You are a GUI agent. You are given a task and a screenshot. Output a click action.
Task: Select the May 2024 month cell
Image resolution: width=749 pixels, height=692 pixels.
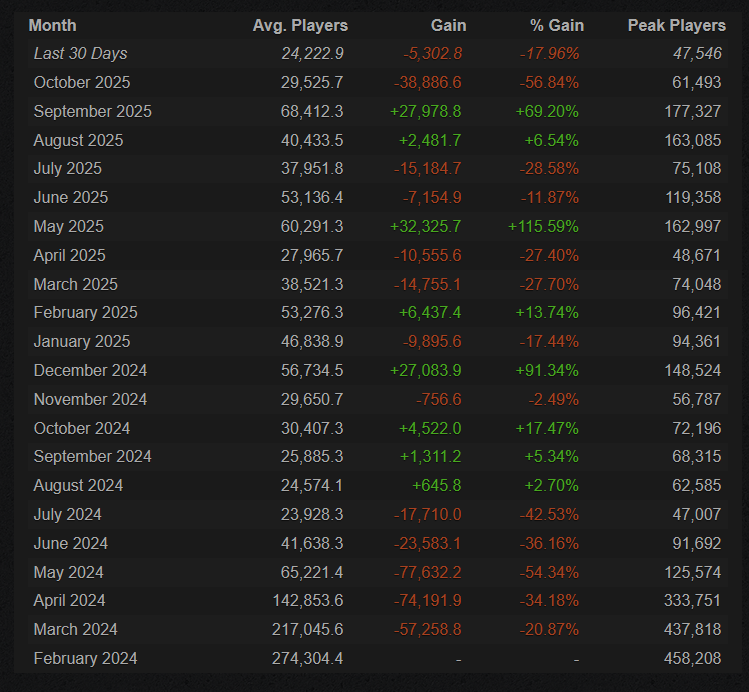click(68, 572)
